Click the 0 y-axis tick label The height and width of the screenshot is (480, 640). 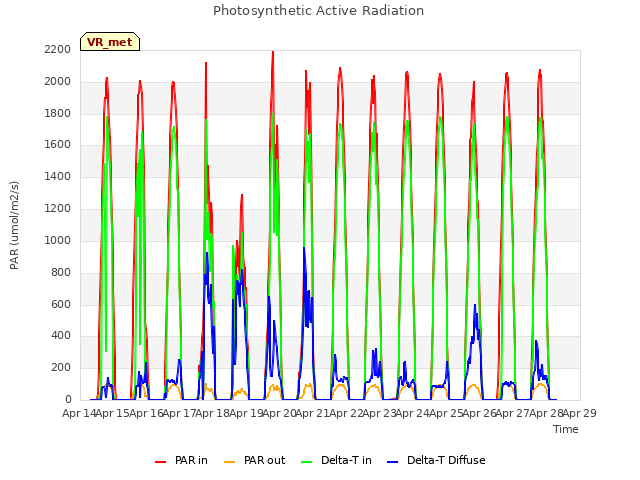pos(68,400)
